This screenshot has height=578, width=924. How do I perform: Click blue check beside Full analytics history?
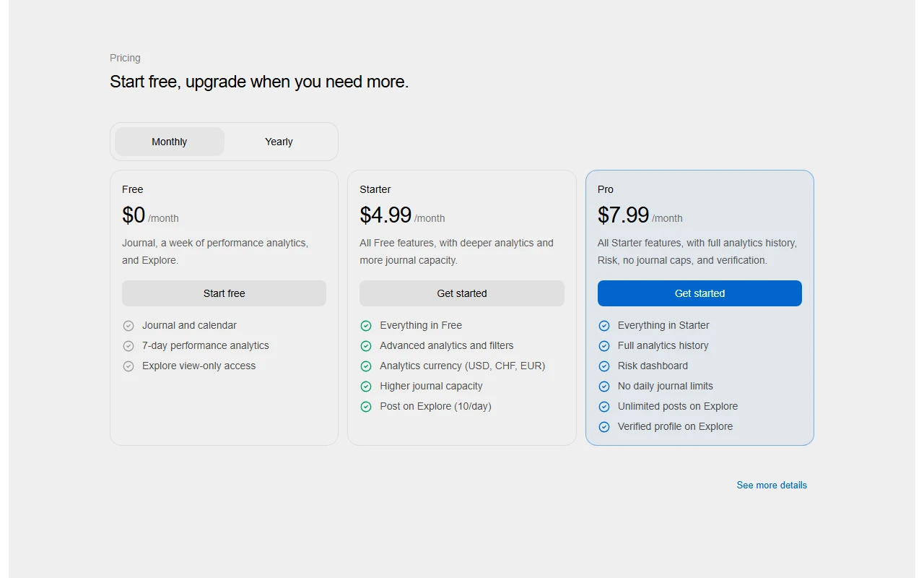coord(604,346)
